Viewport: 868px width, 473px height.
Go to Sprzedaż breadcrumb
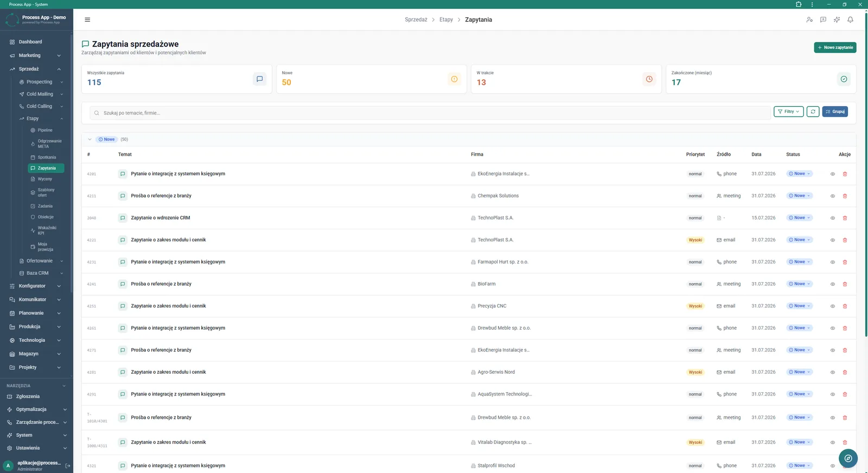pos(416,20)
